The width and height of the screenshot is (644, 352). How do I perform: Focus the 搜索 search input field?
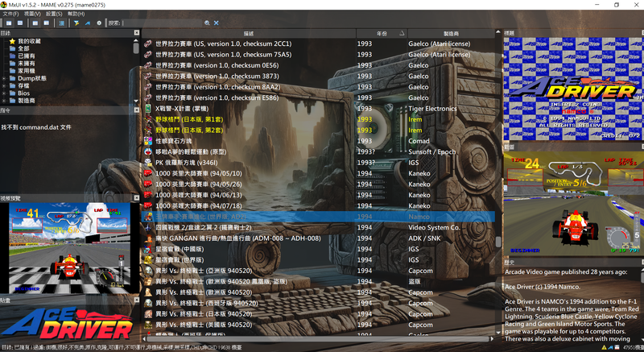(x=163, y=23)
